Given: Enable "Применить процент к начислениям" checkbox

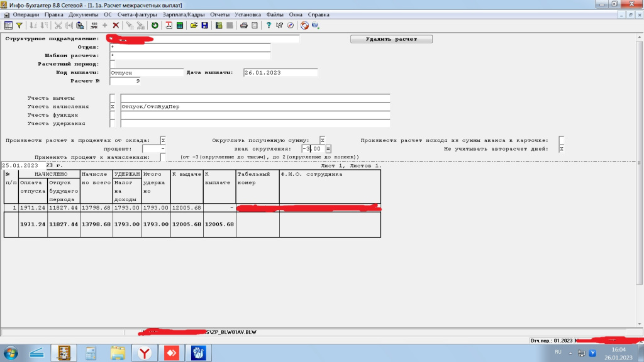Looking at the screenshot, I should point(163,156).
